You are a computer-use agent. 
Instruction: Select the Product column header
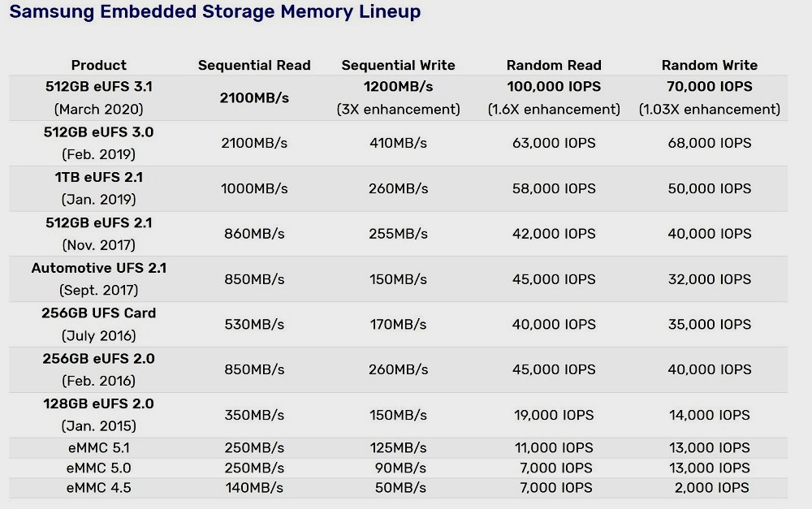click(99, 66)
